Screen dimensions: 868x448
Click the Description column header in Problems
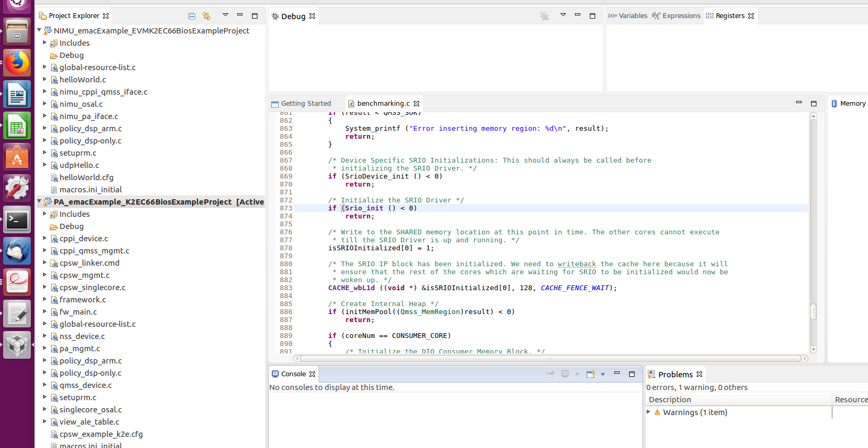click(670, 400)
